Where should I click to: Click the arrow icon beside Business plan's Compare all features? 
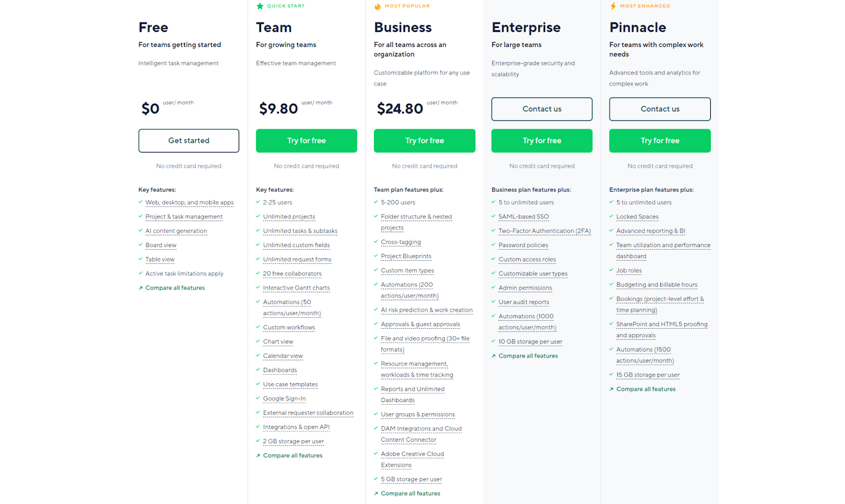pos(376,494)
